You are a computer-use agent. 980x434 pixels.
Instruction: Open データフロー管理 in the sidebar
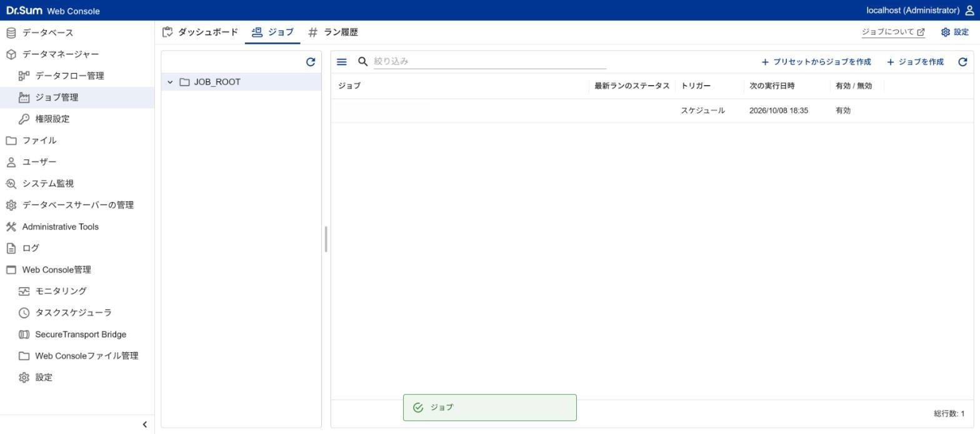click(x=77, y=76)
